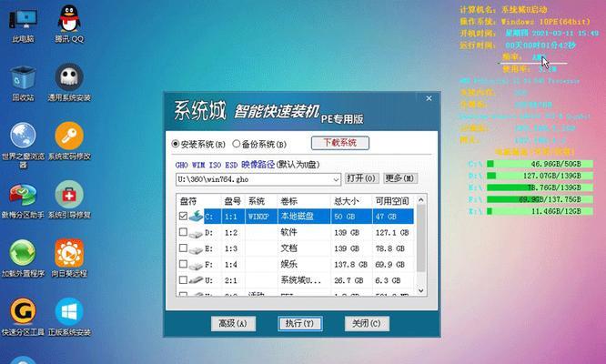Click the 盘号 column header
The width and height of the screenshot is (606, 364).
(233, 201)
